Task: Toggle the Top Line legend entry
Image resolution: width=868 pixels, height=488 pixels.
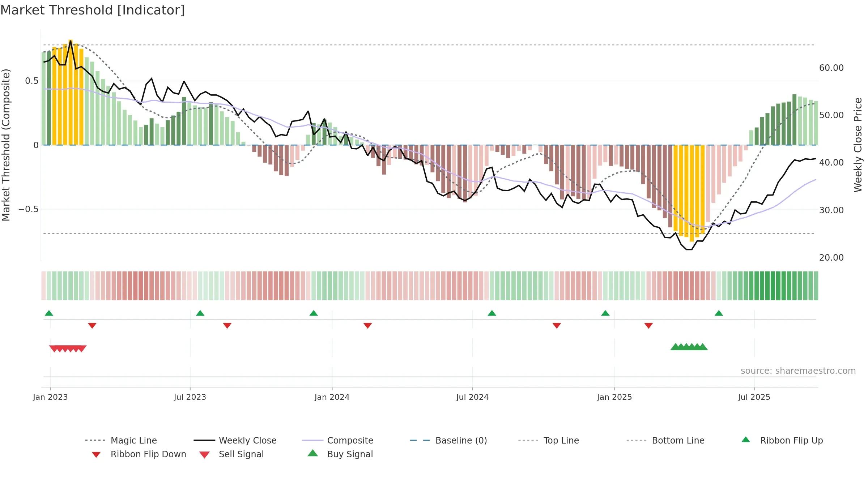Action: tap(549, 441)
